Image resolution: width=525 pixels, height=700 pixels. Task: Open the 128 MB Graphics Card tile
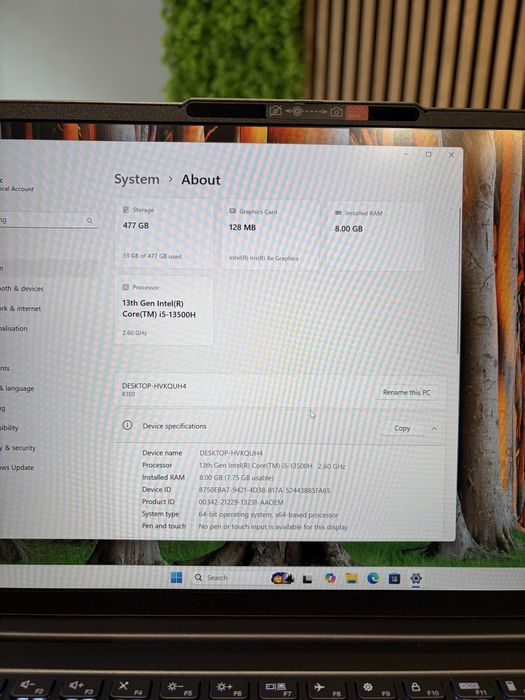click(x=270, y=235)
